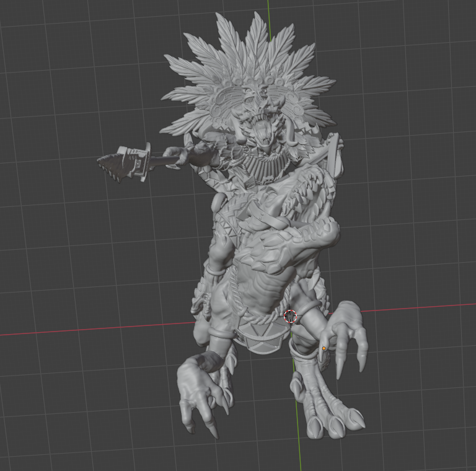This screenshot has width=476, height=471.
Task: Click the clawed foot on the weapon-arm side
Action: click(x=198, y=397)
